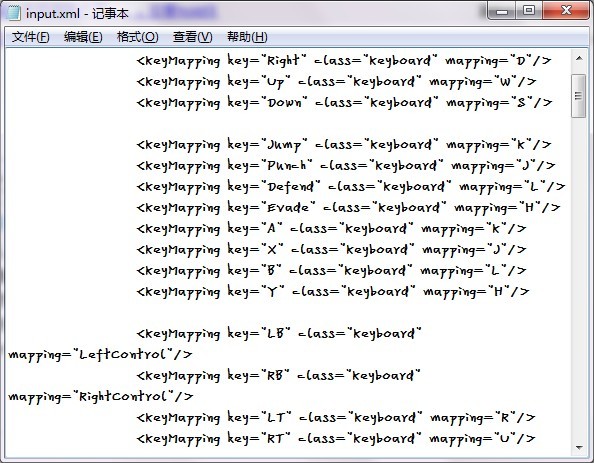Click the key="RT" line at the bottom
The width and height of the screenshot is (594, 463).
[336, 439]
